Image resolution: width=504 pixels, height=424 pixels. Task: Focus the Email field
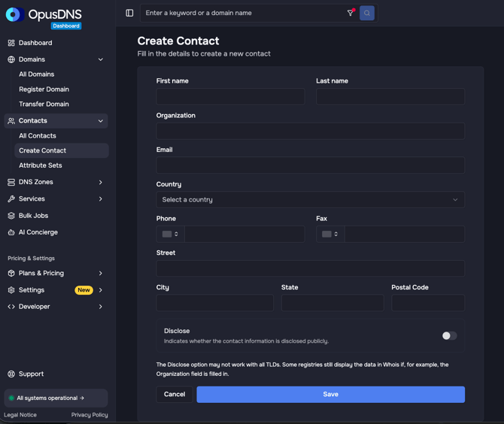coord(310,165)
